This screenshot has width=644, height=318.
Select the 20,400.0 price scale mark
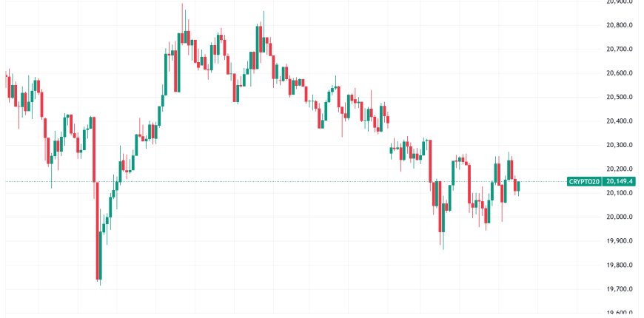(620, 121)
